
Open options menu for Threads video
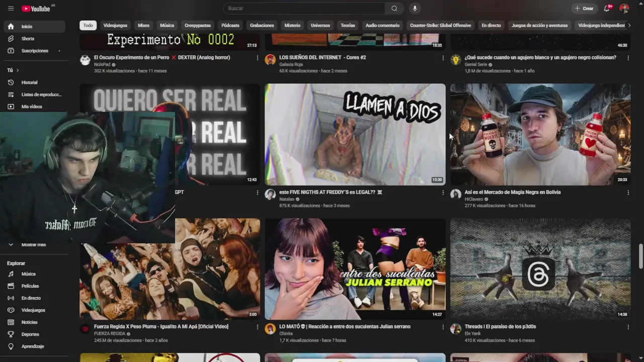(628, 327)
